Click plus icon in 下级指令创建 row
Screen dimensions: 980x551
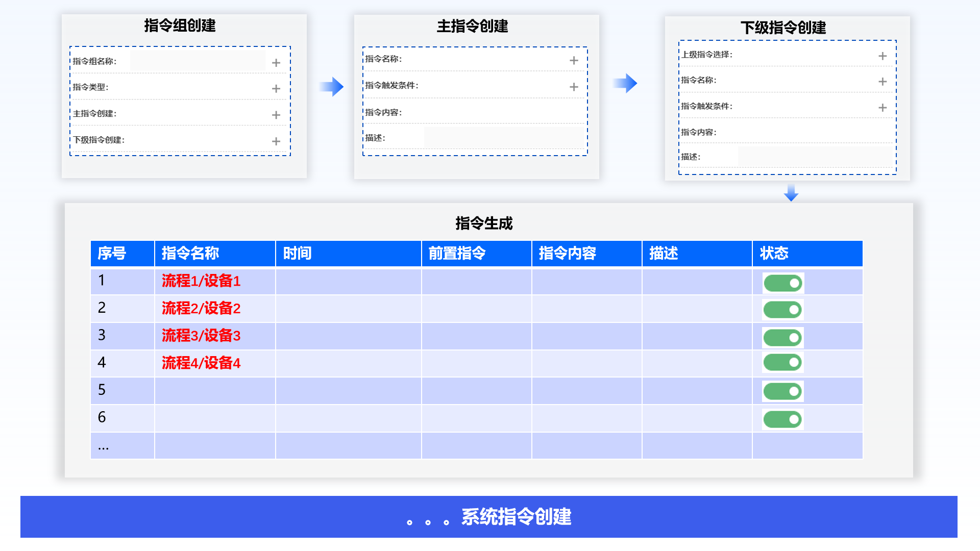[x=276, y=141]
